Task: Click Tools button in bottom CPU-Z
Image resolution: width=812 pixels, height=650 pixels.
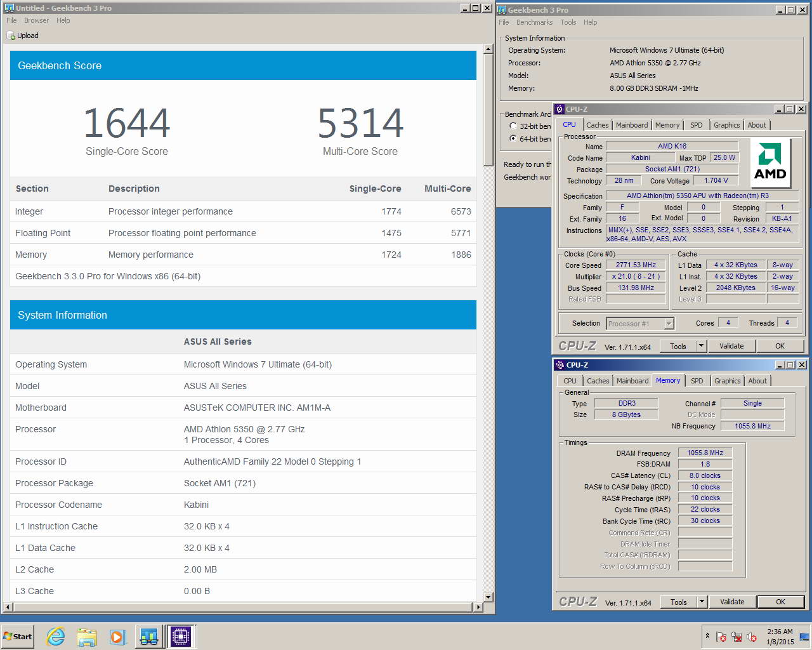Action: coord(679,602)
